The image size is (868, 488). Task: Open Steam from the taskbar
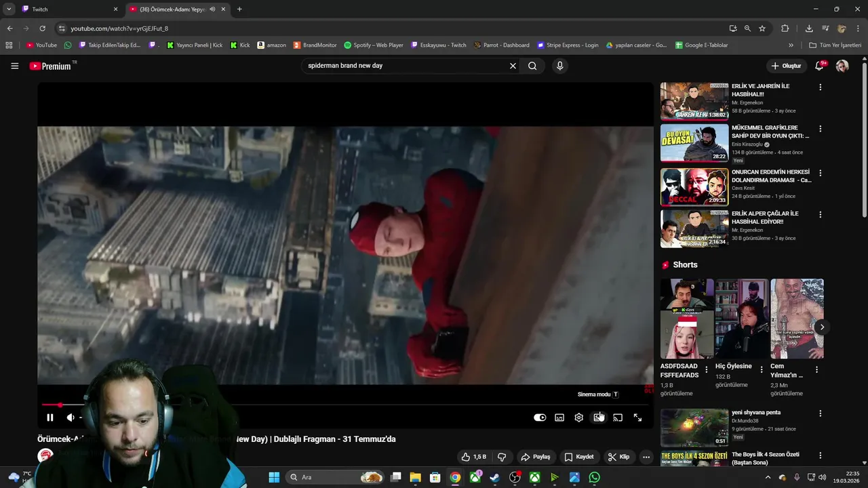click(x=495, y=477)
